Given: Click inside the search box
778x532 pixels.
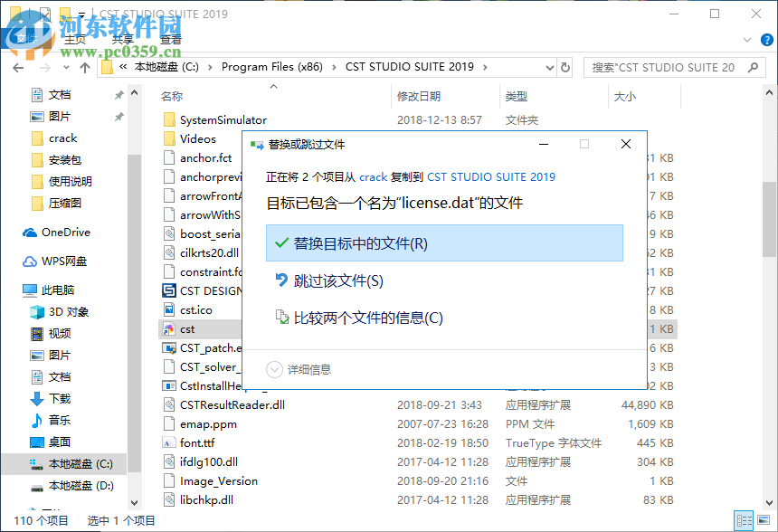Looking at the screenshot, I should point(674,67).
